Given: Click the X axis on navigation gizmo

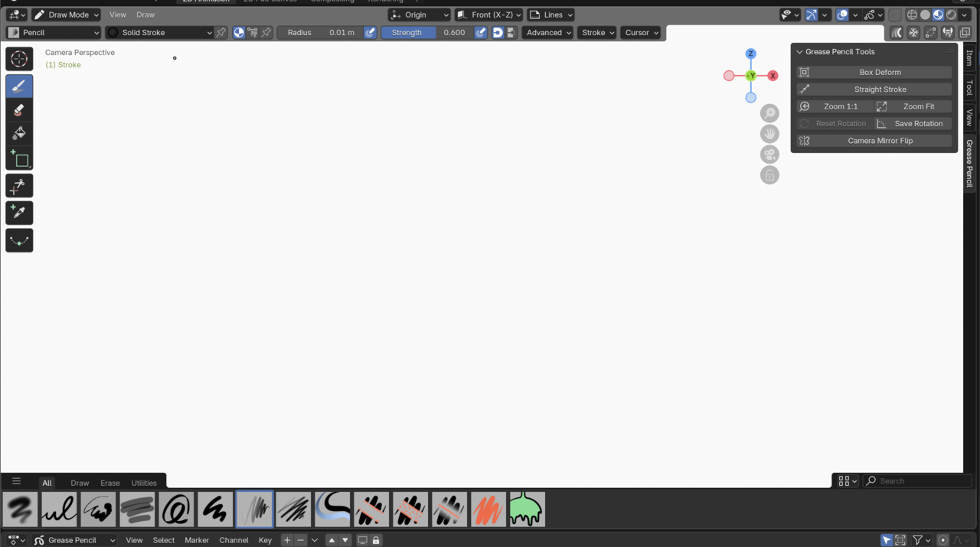Looking at the screenshot, I should [x=773, y=76].
